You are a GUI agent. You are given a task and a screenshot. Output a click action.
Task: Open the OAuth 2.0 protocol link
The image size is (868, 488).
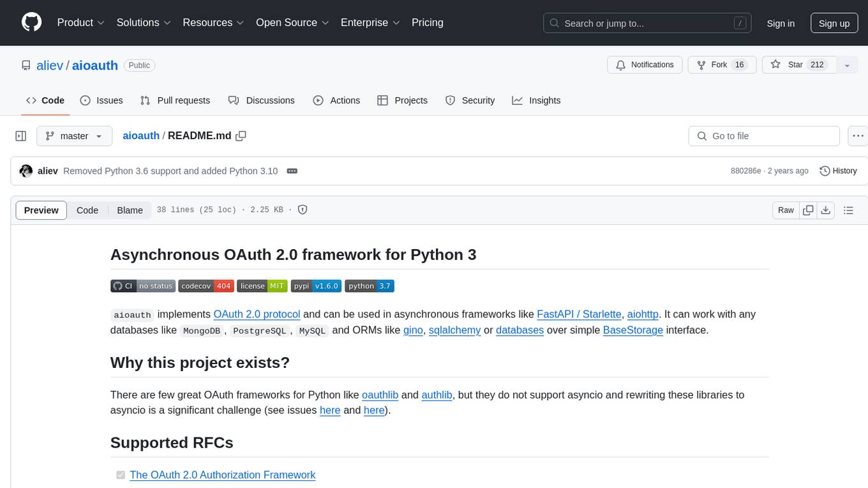[257, 314]
